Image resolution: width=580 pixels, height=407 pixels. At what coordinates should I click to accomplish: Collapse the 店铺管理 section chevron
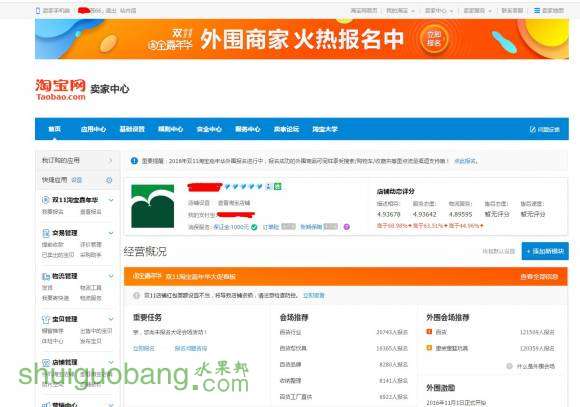pyautogui.click(x=111, y=362)
